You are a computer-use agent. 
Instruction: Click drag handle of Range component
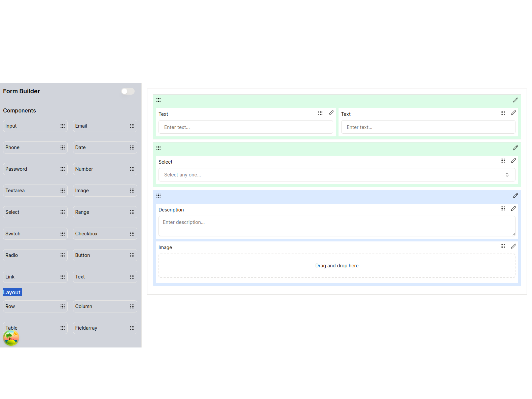pos(132,212)
